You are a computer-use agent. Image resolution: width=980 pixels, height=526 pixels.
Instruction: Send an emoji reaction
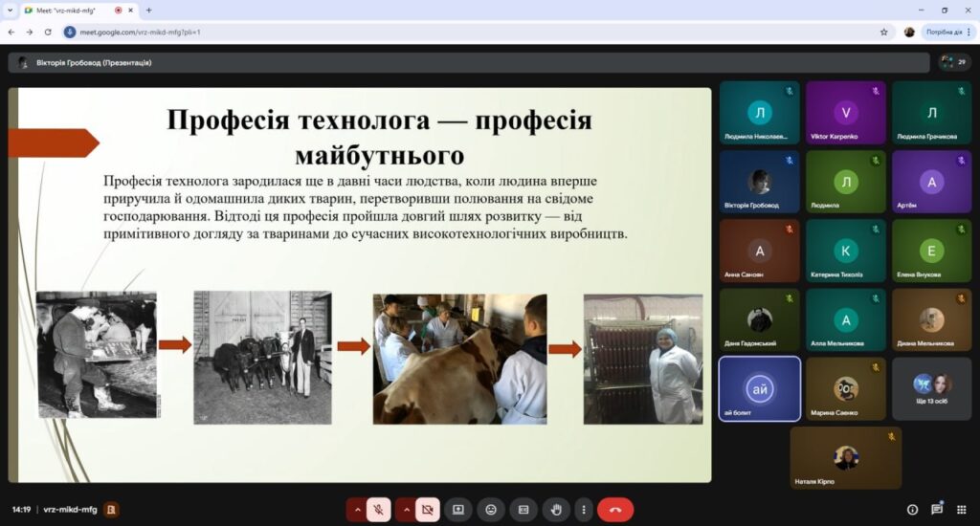(x=491, y=510)
